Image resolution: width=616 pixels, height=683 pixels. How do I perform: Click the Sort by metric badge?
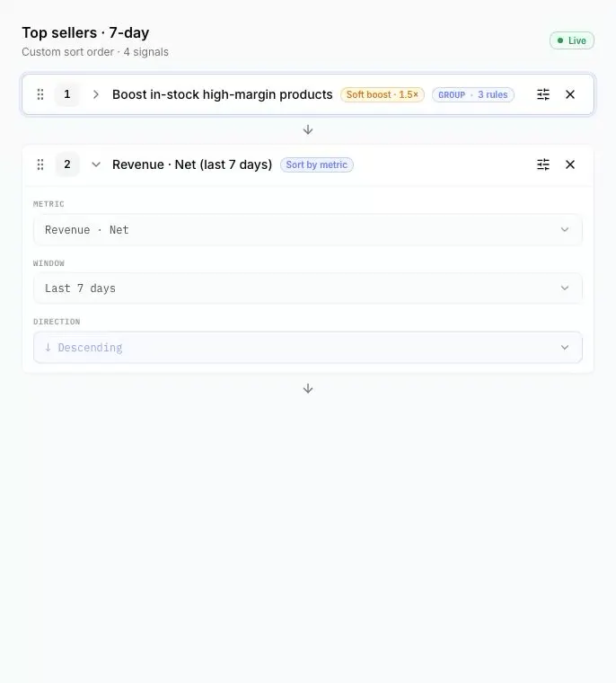click(316, 164)
